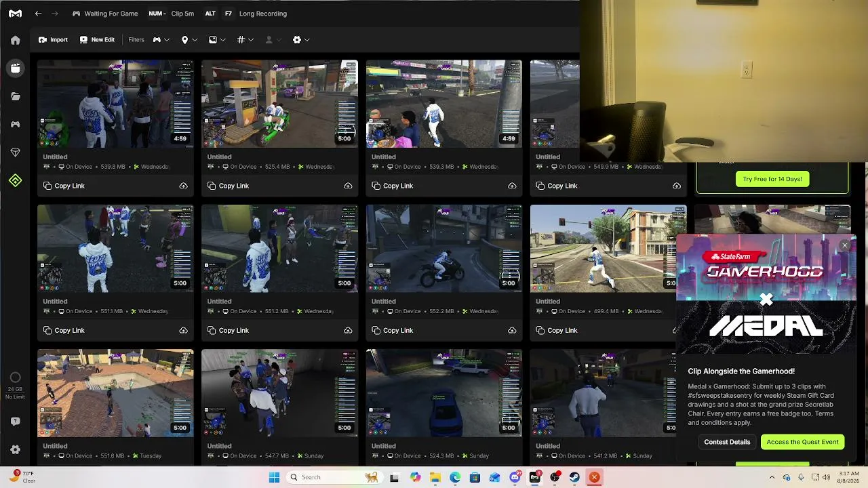The height and width of the screenshot is (488, 868).
Task: Upload the 552.2 MB clip to cloud
Action: [x=512, y=330]
